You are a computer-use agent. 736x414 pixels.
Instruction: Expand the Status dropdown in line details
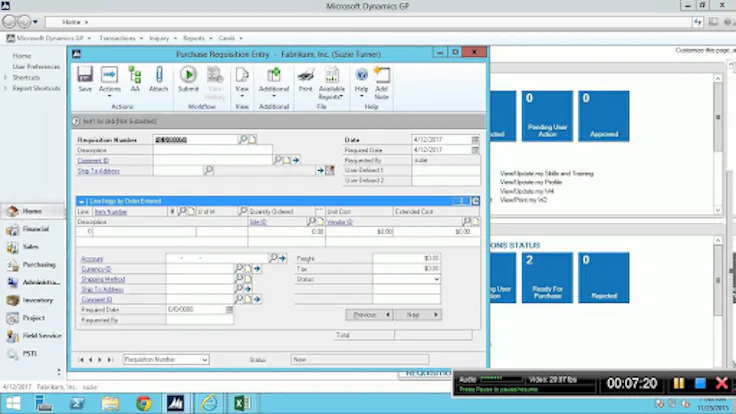point(436,279)
